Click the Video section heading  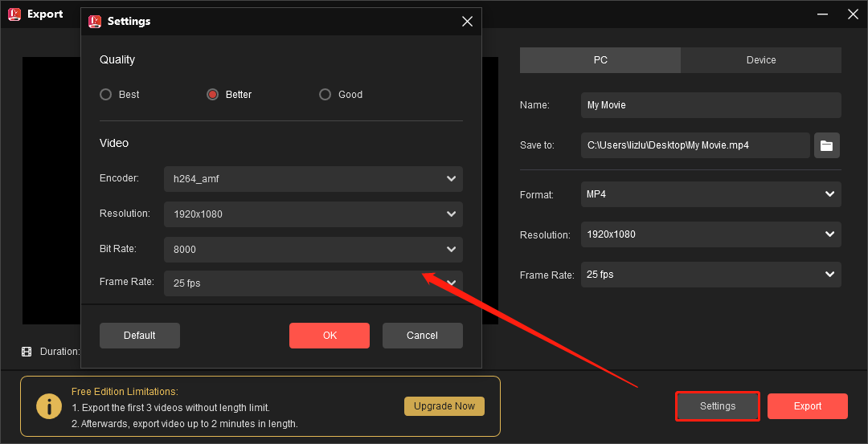coord(114,143)
